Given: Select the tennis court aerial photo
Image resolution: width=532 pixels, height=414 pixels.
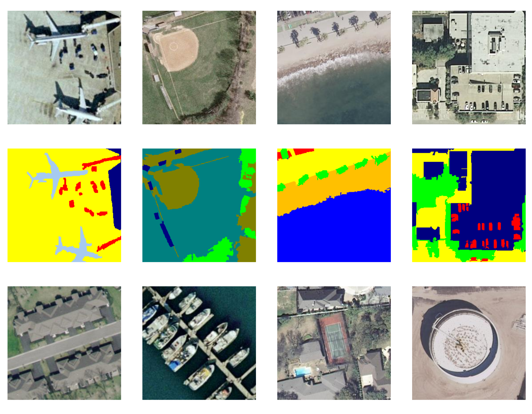Looking at the screenshot, I should [334, 343].
